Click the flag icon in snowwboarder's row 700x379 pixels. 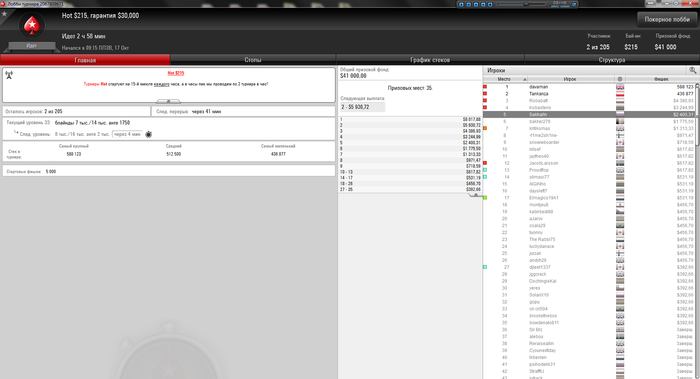click(620, 142)
